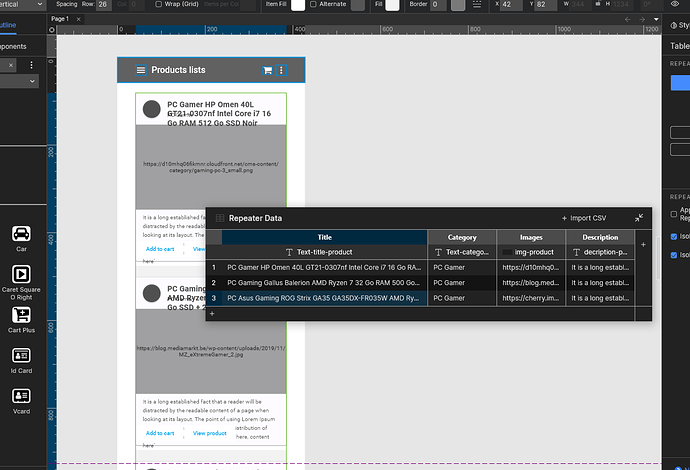Screen dimensions: 690x470
Task: Add a new column to repeater table
Action: coord(643,244)
